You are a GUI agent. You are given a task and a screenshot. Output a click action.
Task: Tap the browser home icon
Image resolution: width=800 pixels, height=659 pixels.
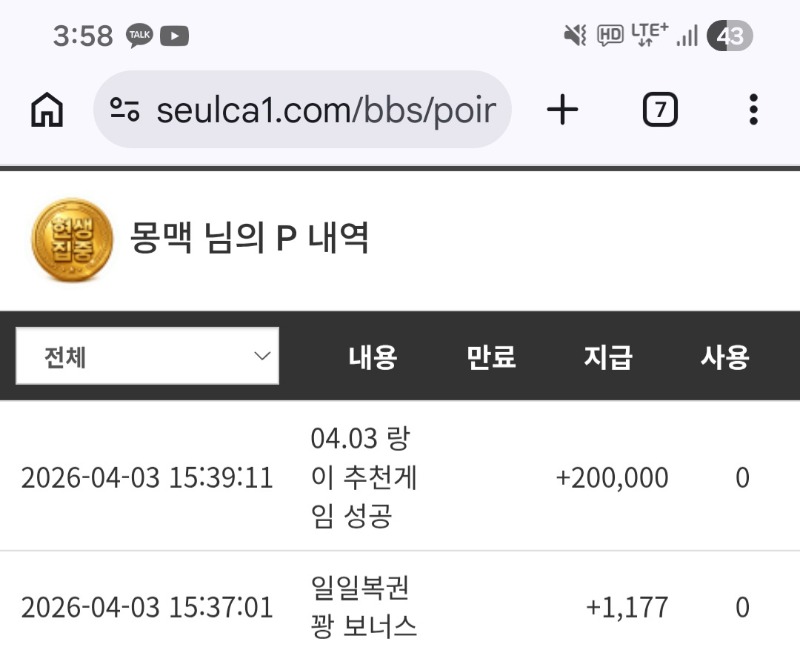(x=47, y=110)
